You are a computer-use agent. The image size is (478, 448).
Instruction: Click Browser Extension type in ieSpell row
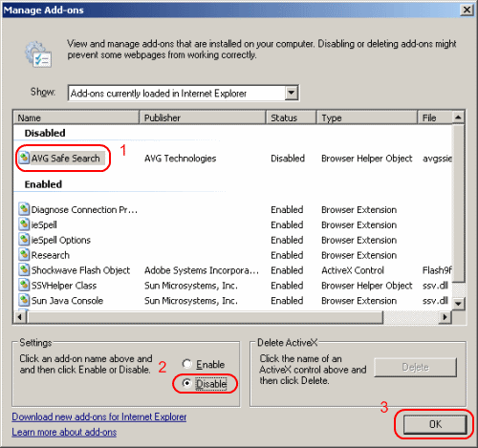click(359, 224)
